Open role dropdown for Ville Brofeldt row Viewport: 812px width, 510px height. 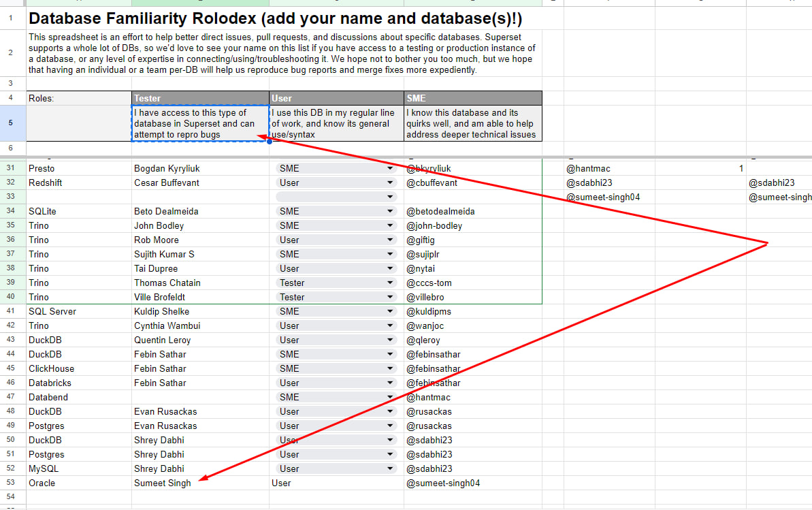click(x=389, y=297)
